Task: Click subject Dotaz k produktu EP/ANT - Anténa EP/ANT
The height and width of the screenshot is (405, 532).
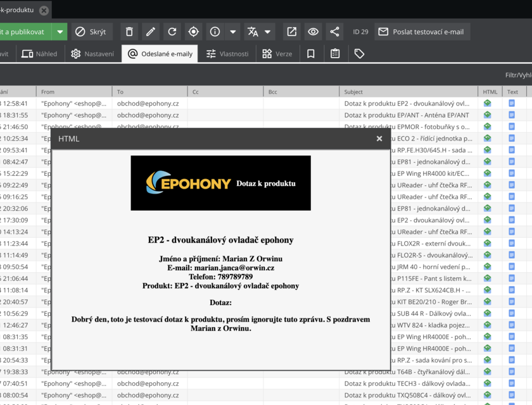Action: pyautogui.click(x=407, y=115)
